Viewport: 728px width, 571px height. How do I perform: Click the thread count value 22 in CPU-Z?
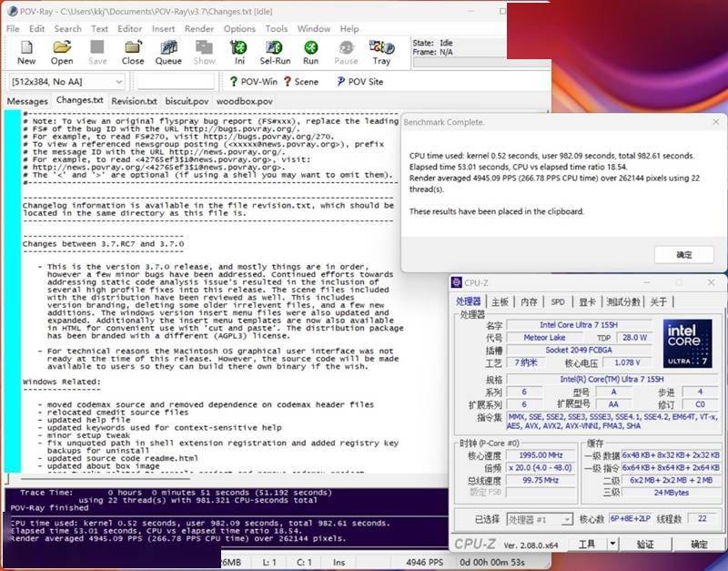(702, 518)
